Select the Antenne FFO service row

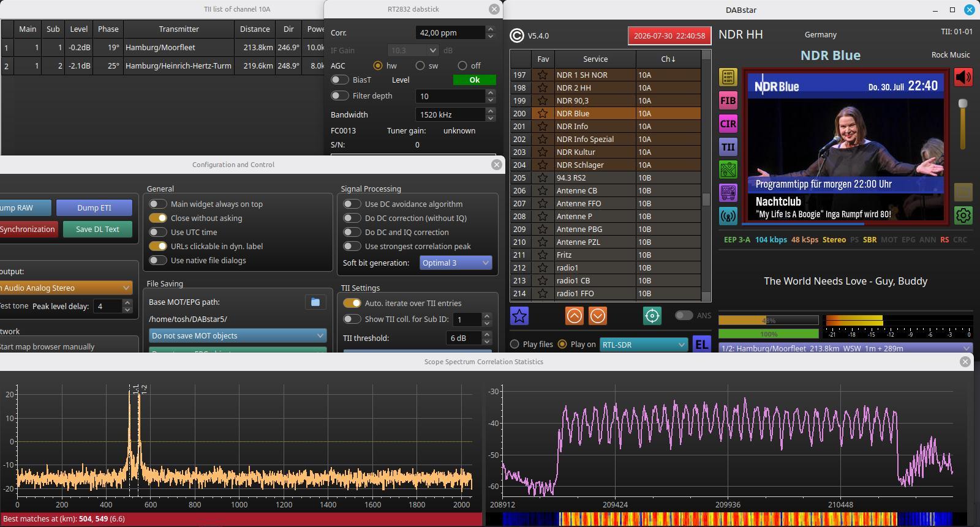[605, 203]
